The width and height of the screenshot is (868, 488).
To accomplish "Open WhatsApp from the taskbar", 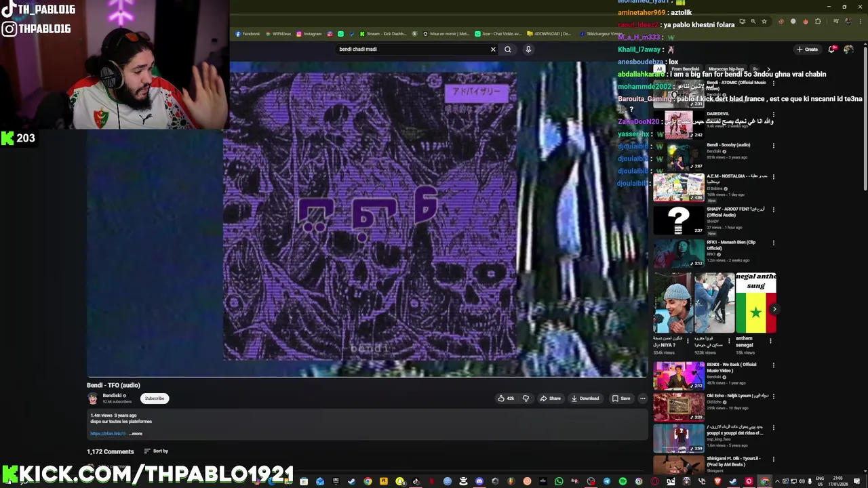I will tap(559, 481).
